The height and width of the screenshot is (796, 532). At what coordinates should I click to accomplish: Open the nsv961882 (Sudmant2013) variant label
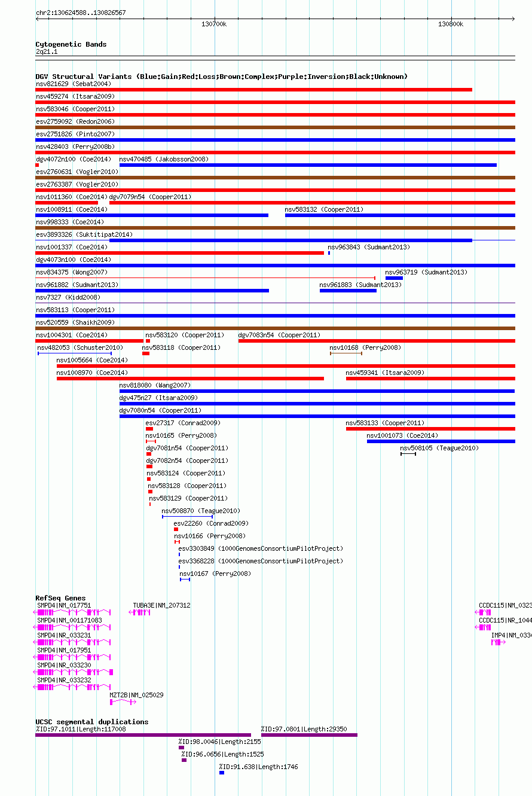77,285
